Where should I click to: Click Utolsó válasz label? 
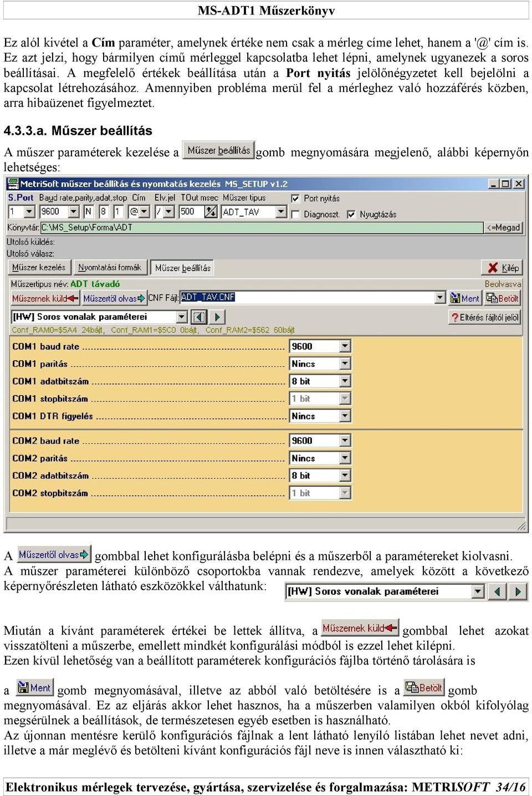click(x=30, y=253)
